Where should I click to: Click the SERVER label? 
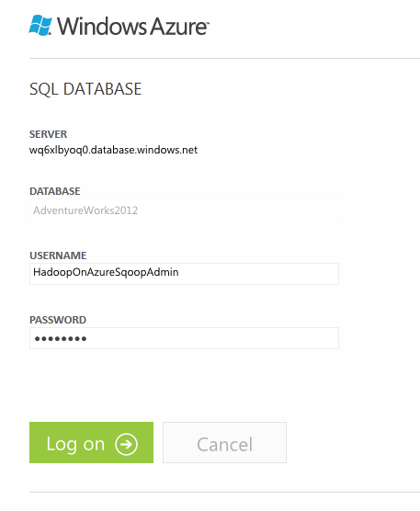[x=48, y=134]
